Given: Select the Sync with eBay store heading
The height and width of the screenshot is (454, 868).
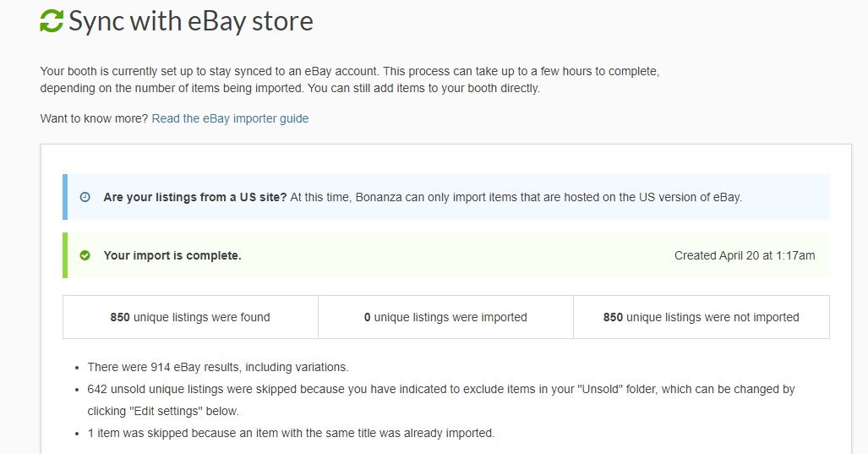Looking at the screenshot, I should [191, 21].
